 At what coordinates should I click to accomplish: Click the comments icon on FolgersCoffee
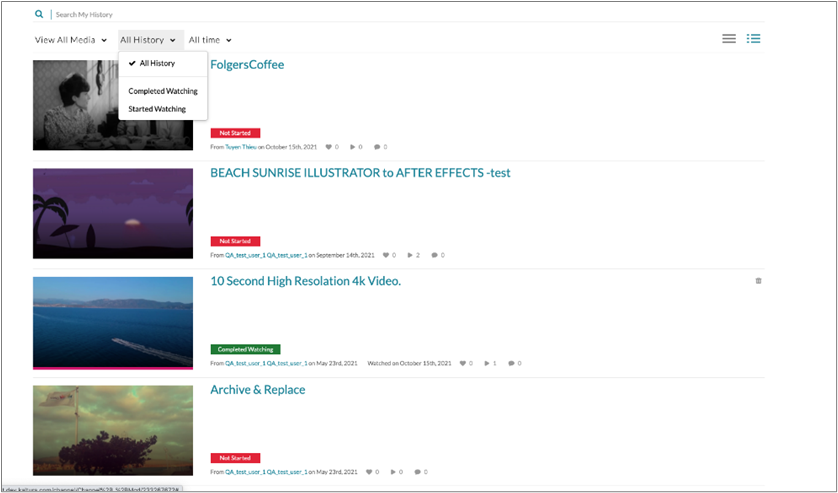tap(377, 147)
